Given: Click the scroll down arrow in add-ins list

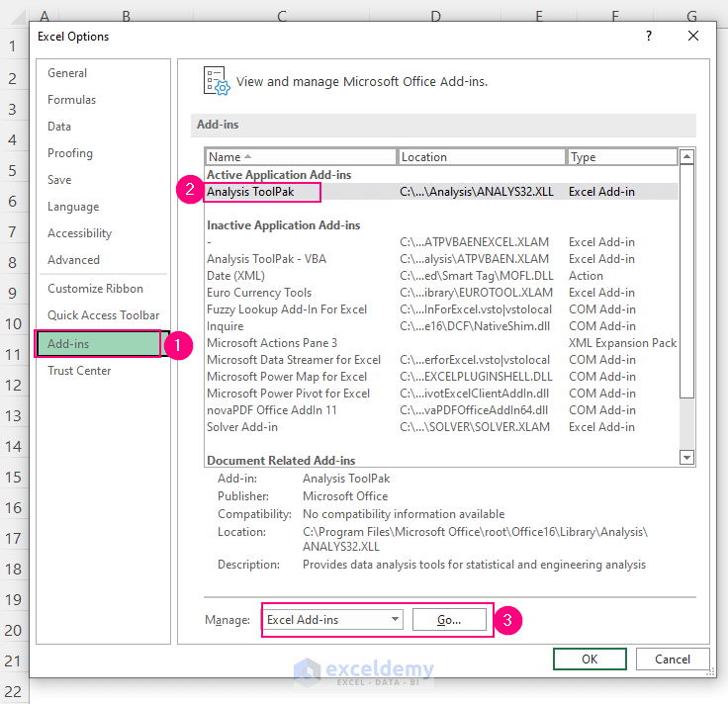Looking at the screenshot, I should point(686,458).
